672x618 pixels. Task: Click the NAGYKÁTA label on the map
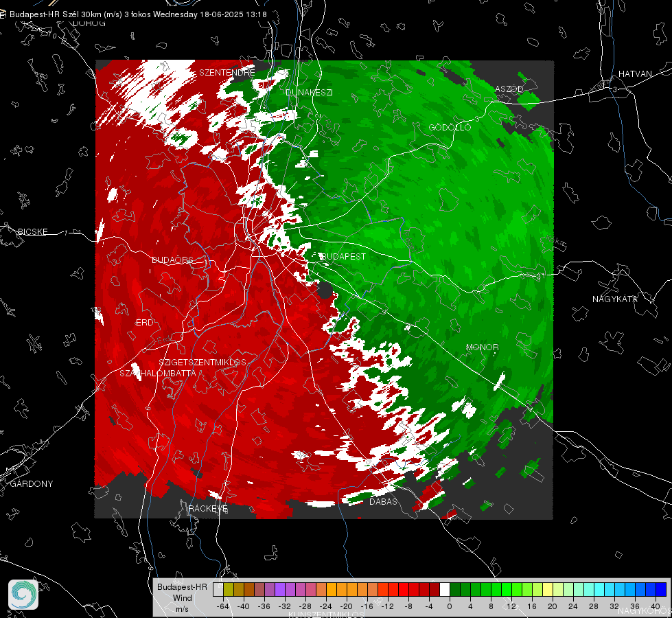[614, 299]
